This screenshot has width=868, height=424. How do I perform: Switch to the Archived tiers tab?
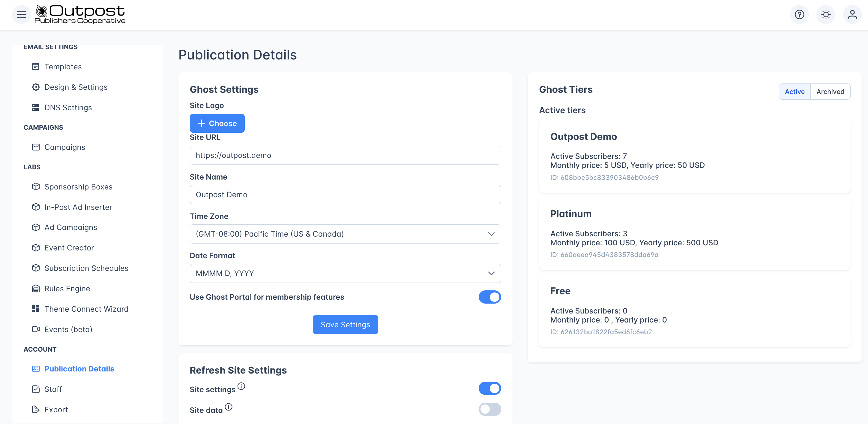tap(830, 92)
